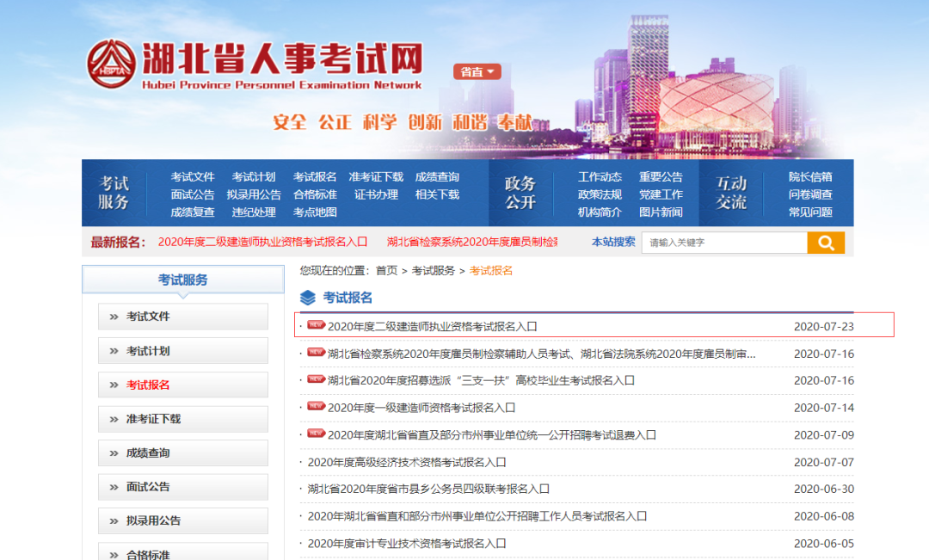Open 重要公告 under 政务公开
929x560 pixels.
[661, 176]
